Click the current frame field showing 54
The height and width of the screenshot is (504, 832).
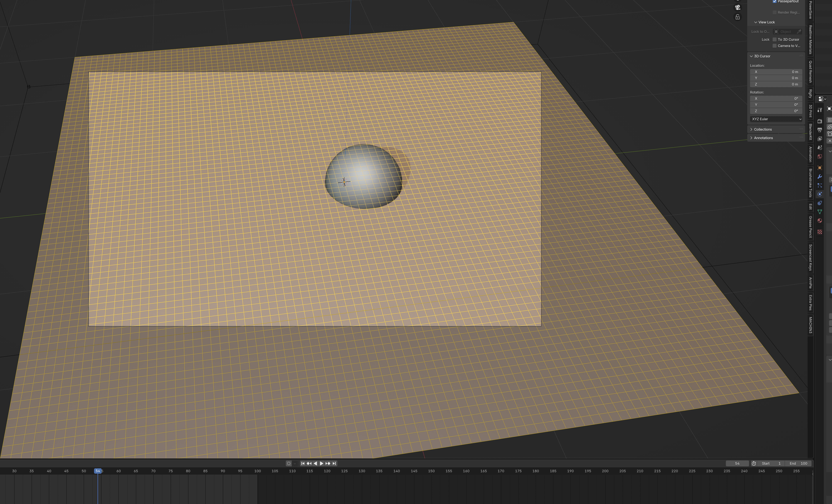[737, 463]
